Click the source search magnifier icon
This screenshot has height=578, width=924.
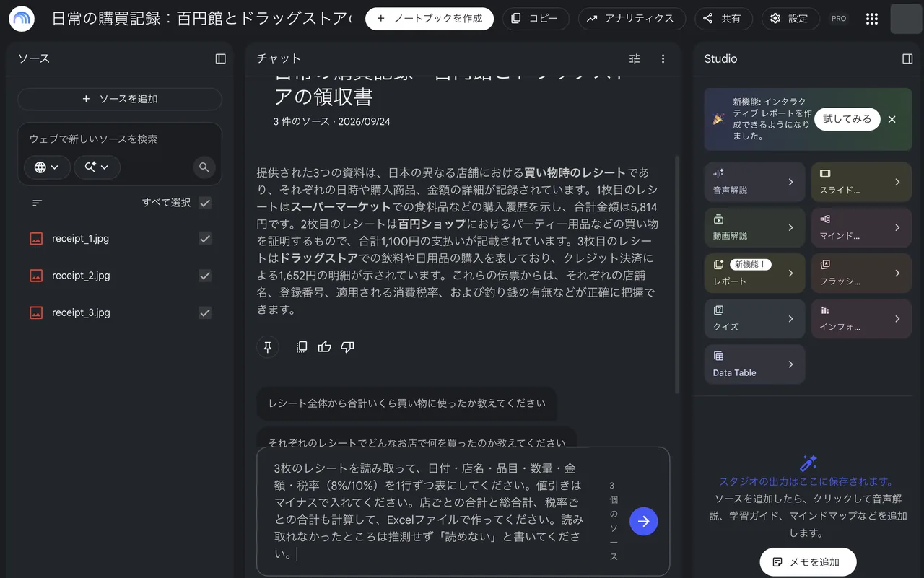(x=204, y=167)
